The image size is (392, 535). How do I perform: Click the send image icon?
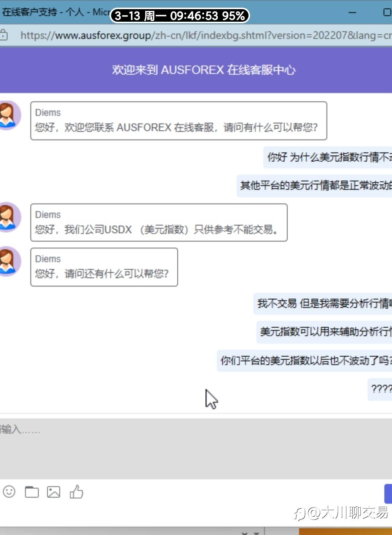click(x=54, y=492)
